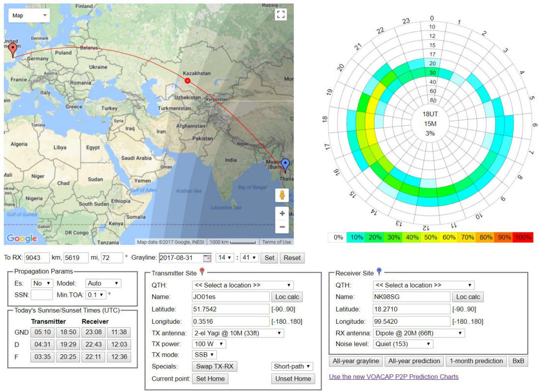This screenshot has width=543, height=392.
Task: Zoom in on the map
Action: (x=282, y=214)
